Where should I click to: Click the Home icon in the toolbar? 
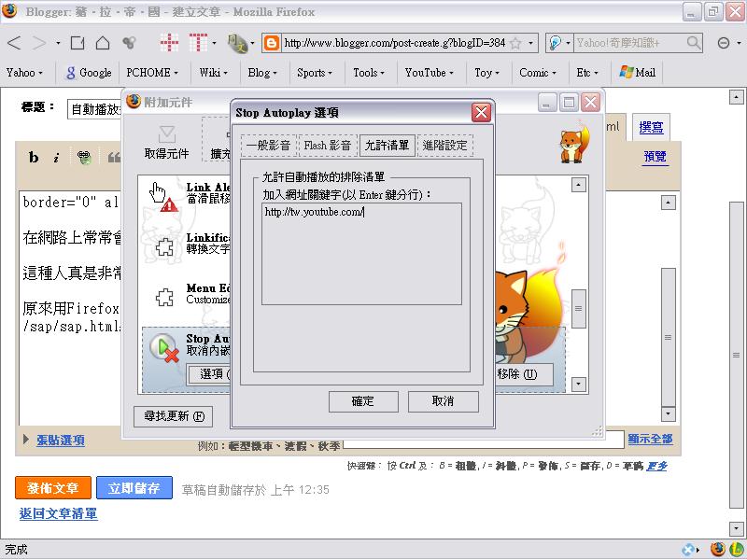tap(103, 43)
